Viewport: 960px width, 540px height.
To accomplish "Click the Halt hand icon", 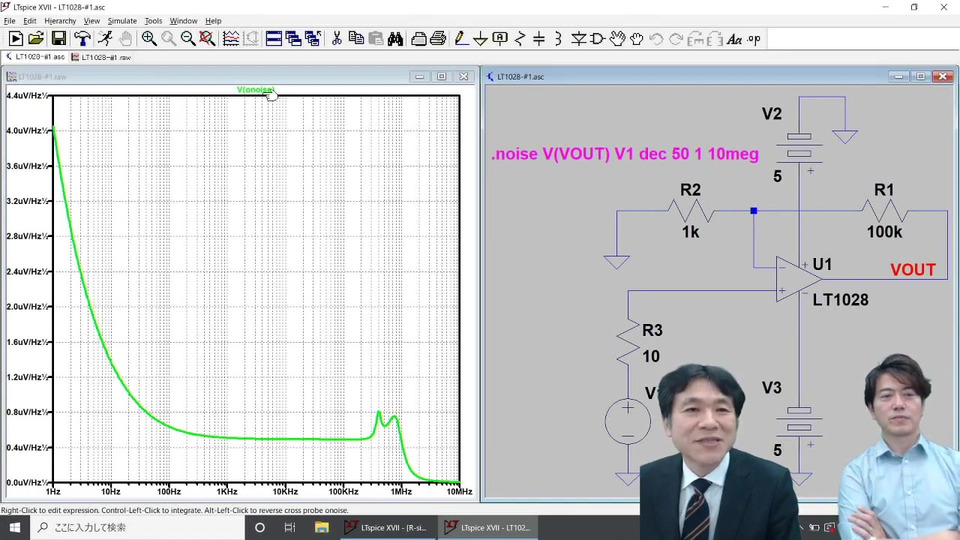I will (x=126, y=39).
